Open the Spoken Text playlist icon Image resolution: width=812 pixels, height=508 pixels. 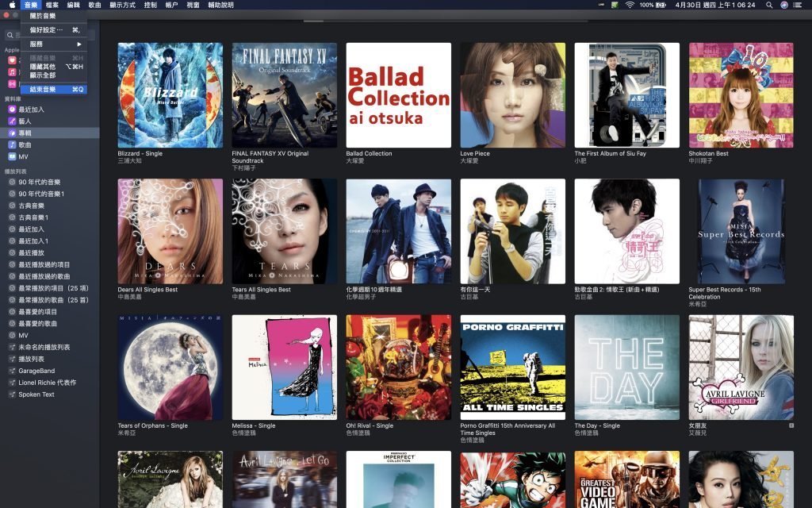[12, 394]
